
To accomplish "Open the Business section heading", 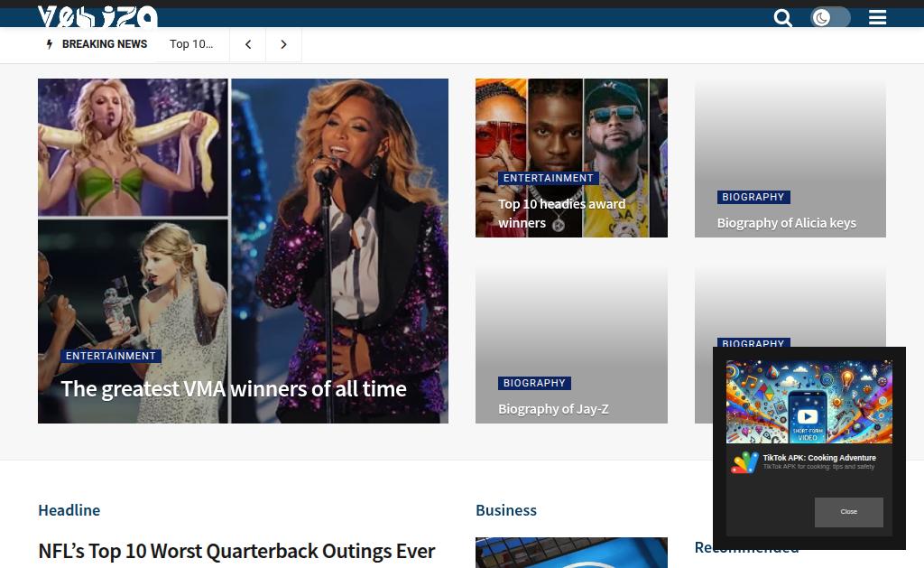I will [x=506, y=510].
